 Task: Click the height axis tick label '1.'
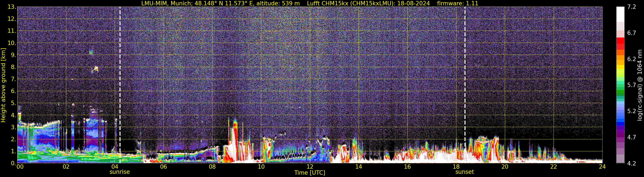[13, 151]
